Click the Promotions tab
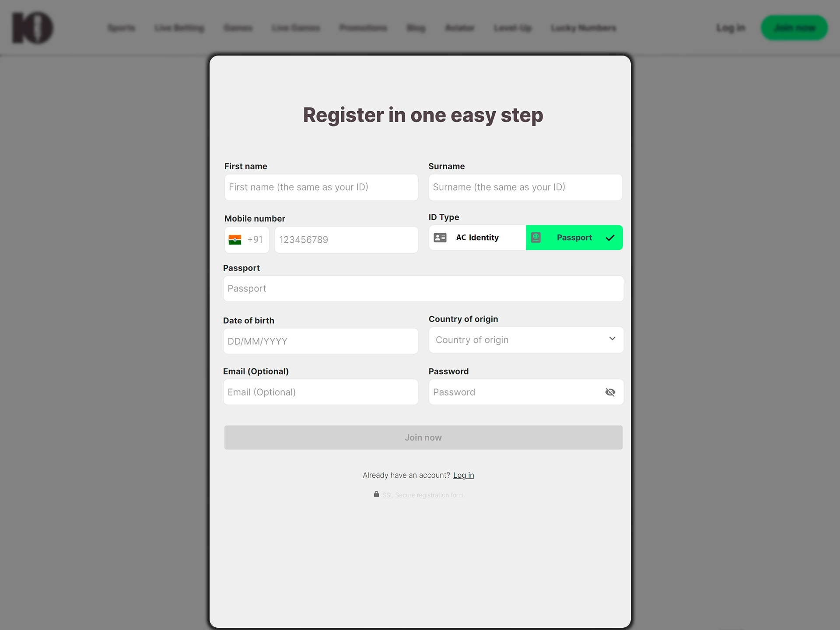 363,27
